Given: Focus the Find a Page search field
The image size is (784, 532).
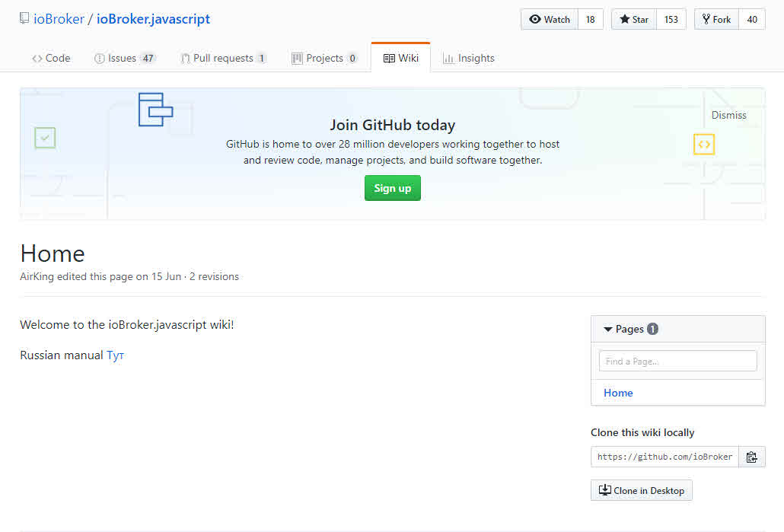Looking at the screenshot, I should (x=678, y=361).
